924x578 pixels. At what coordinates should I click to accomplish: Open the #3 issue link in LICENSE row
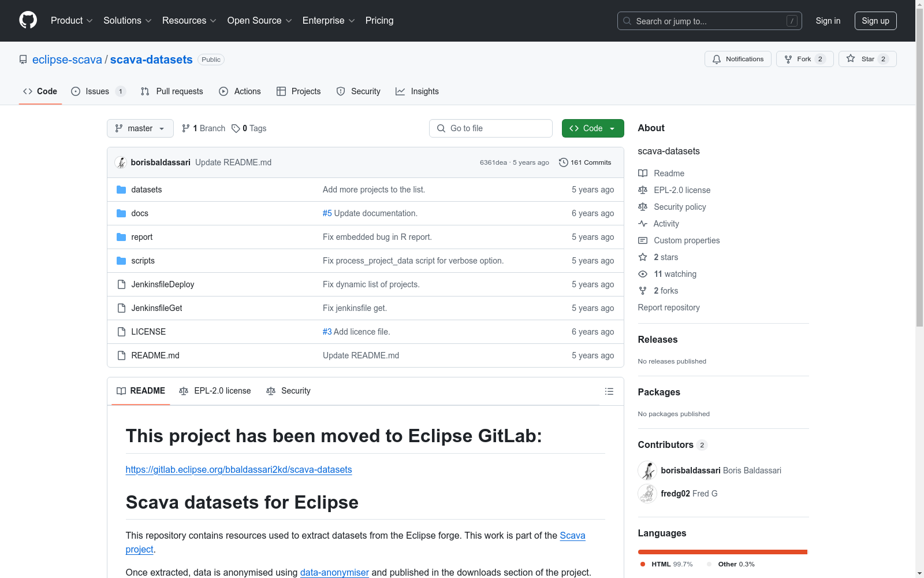pyautogui.click(x=327, y=332)
